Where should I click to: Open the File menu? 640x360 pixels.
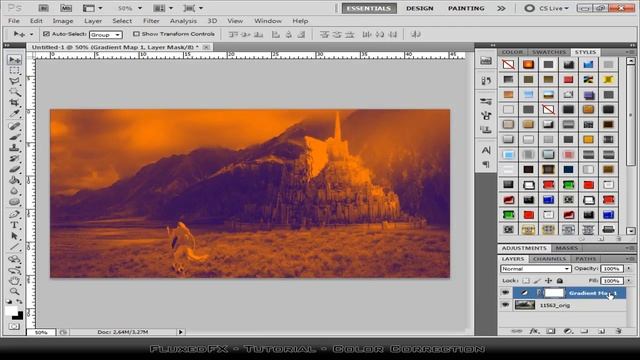(13, 21)
